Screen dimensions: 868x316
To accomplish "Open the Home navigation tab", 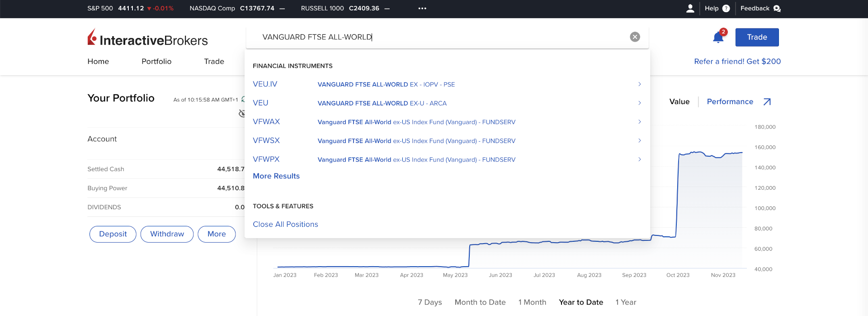I will click(x=98, y=62).
